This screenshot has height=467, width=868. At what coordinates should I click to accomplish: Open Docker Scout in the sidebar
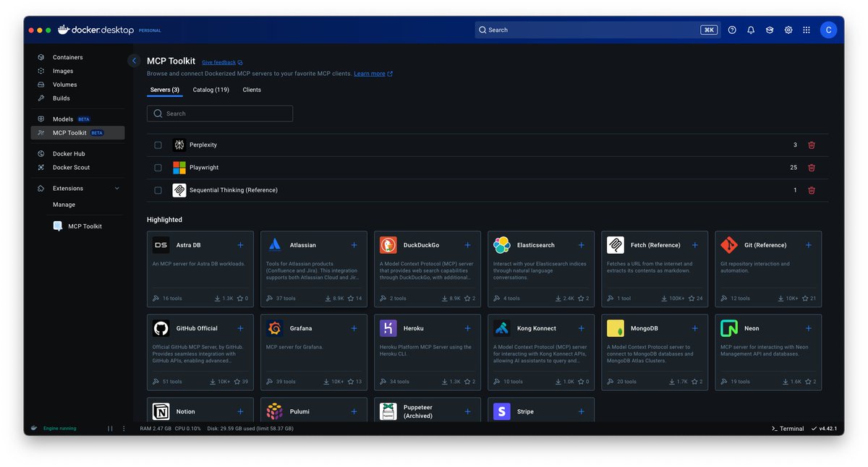click(x=77, y=168)
